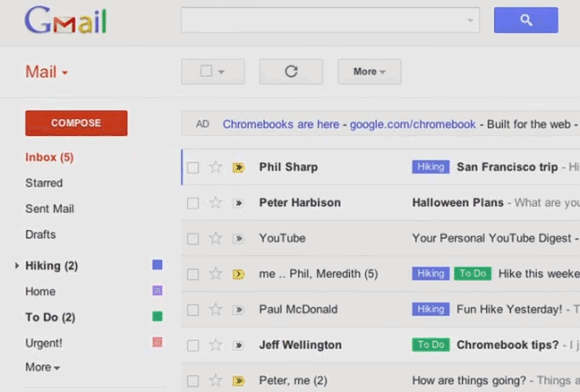Click To Do tag on Hike this weekend email

[473, 274]
